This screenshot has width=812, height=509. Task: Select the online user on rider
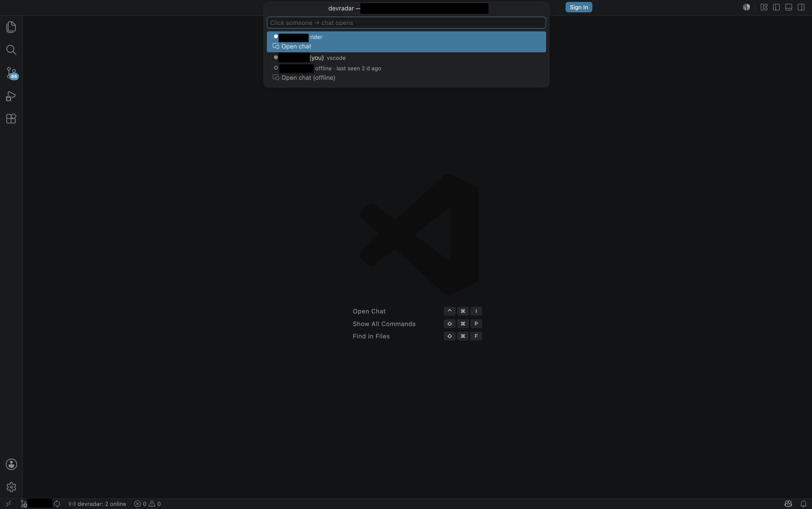coord(406,42)
